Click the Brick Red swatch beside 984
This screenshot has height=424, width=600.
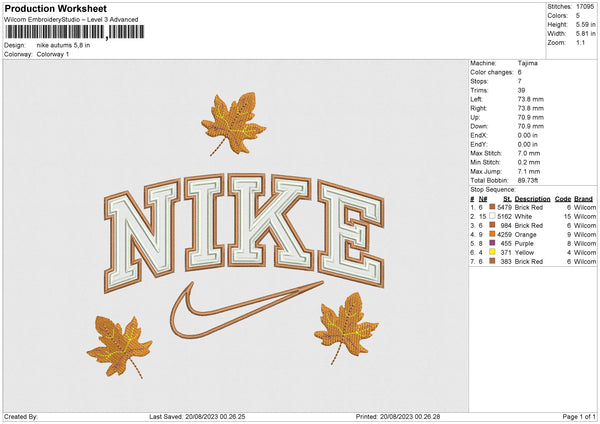pos(492,225)
